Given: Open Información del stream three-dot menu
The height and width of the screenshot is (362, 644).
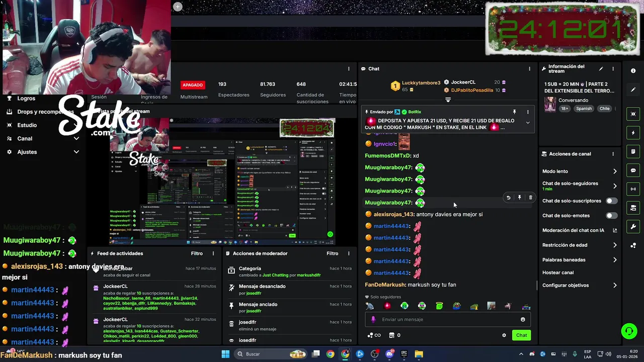Looking at the screenshot, I should coord(613,69).
